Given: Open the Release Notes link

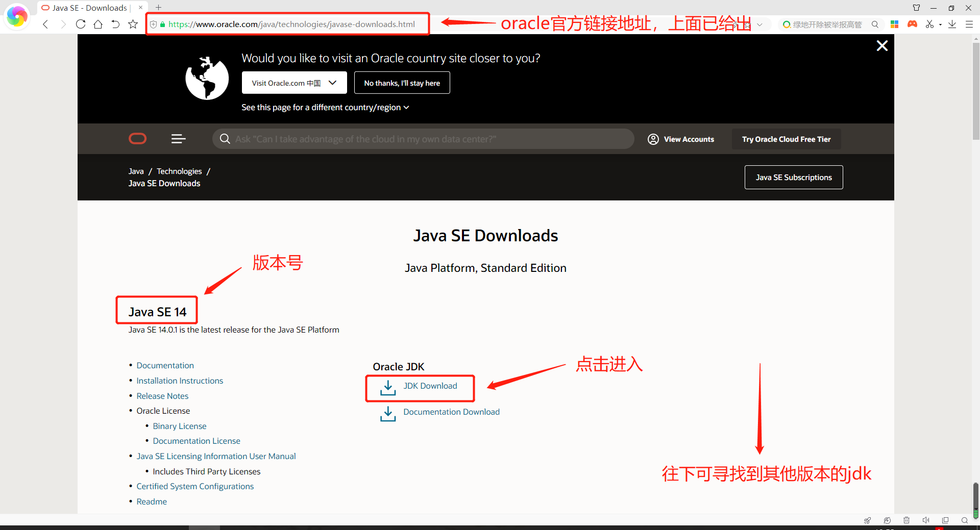Looking at the screenshot, I should tap(162, 396).
